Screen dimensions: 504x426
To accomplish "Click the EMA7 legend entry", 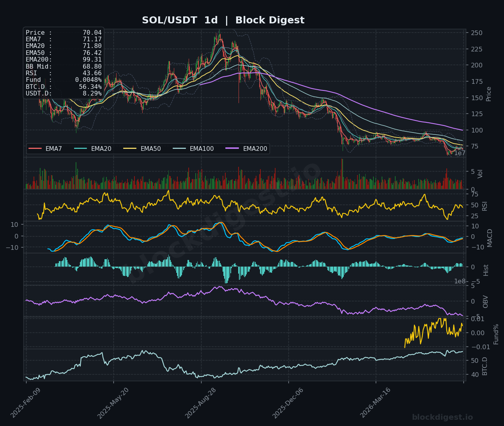I will 45,148.
